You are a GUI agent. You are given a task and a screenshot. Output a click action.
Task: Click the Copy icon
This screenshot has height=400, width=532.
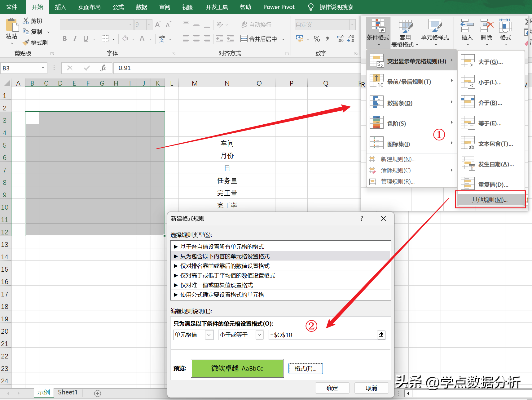(x=26, y=31)
